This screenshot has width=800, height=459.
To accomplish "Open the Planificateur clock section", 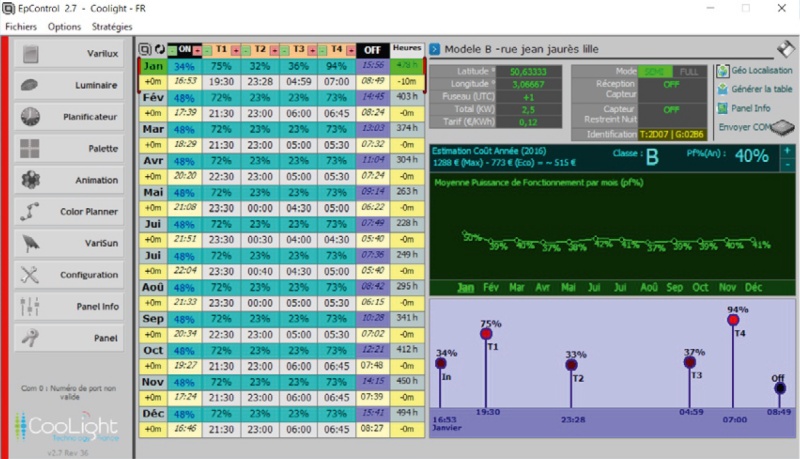I will coord(69,117).
